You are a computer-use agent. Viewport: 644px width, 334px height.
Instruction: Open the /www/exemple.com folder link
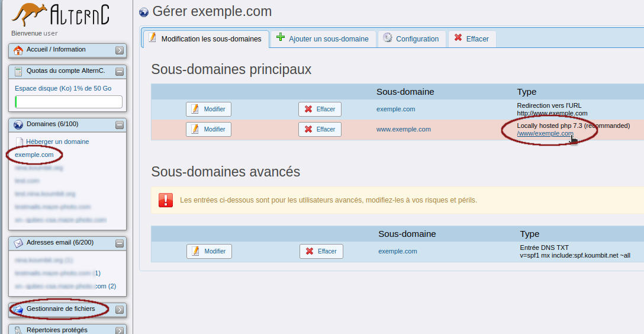(545, 134)
